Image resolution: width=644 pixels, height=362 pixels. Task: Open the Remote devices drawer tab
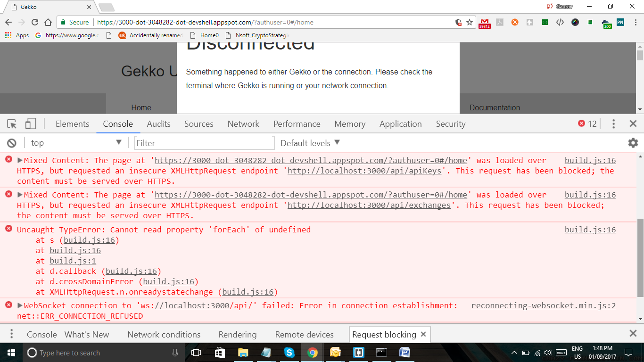(305, 334)
